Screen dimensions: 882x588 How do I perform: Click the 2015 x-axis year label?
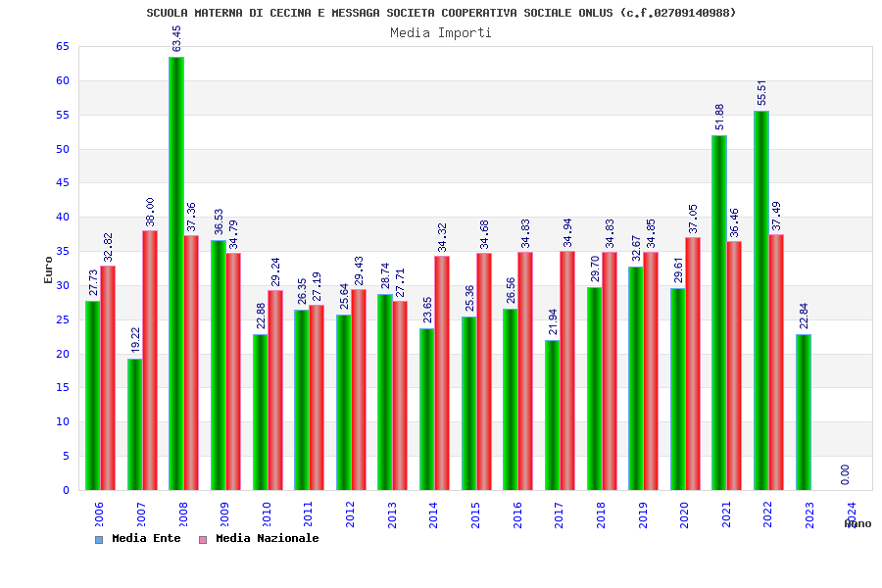[x=475, y=514]
